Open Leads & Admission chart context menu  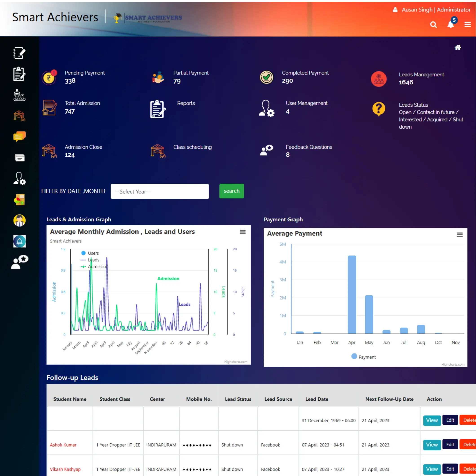coord(242,232)
